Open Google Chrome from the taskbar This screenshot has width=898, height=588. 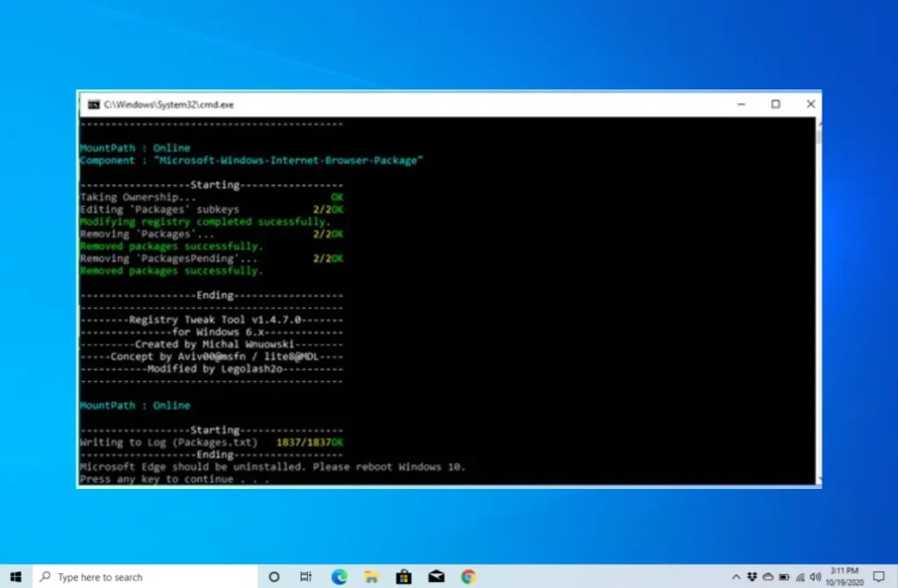pos(469,577)
